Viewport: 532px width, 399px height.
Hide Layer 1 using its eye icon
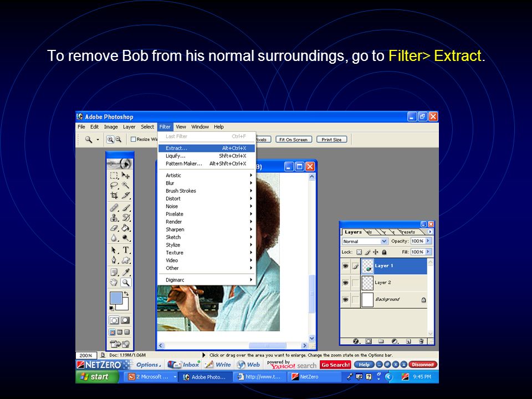tap(345, 266)
